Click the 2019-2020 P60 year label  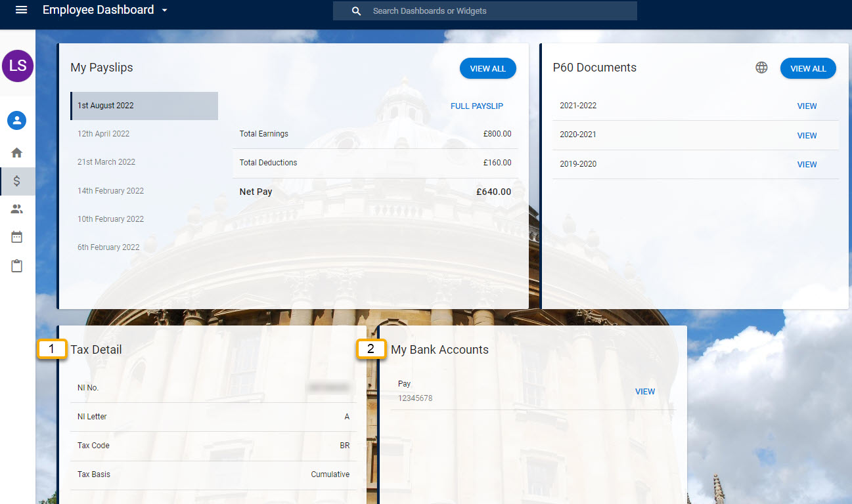pos(578,164)
